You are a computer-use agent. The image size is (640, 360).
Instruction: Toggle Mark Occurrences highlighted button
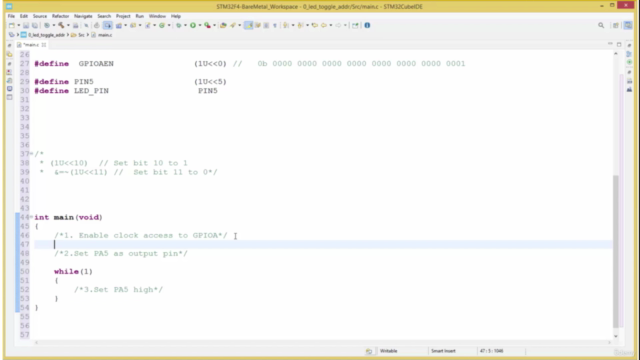click(x=249, y=25)
